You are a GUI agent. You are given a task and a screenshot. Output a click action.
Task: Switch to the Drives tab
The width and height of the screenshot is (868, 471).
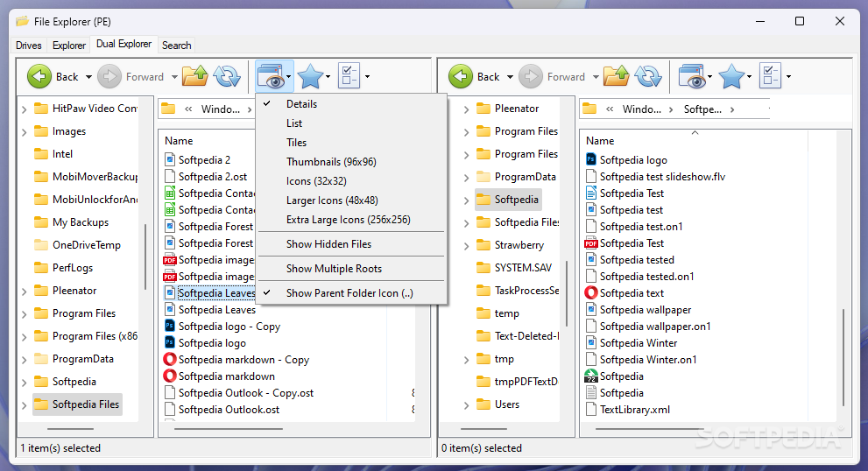tap(29, 46)
